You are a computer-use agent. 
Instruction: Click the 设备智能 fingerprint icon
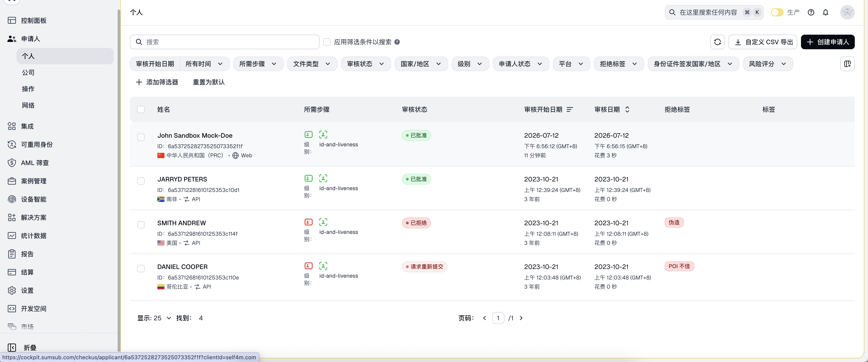pos(12,199)
